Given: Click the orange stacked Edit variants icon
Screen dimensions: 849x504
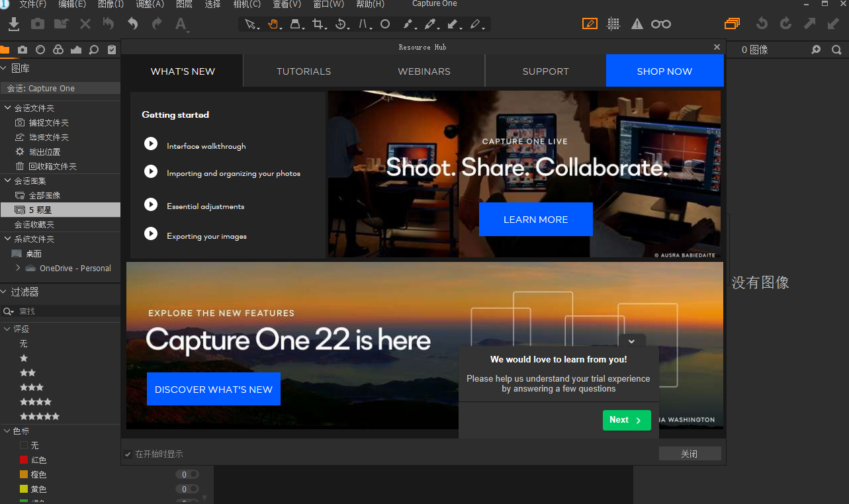Looking at the screenshot, I should (732, 24).
